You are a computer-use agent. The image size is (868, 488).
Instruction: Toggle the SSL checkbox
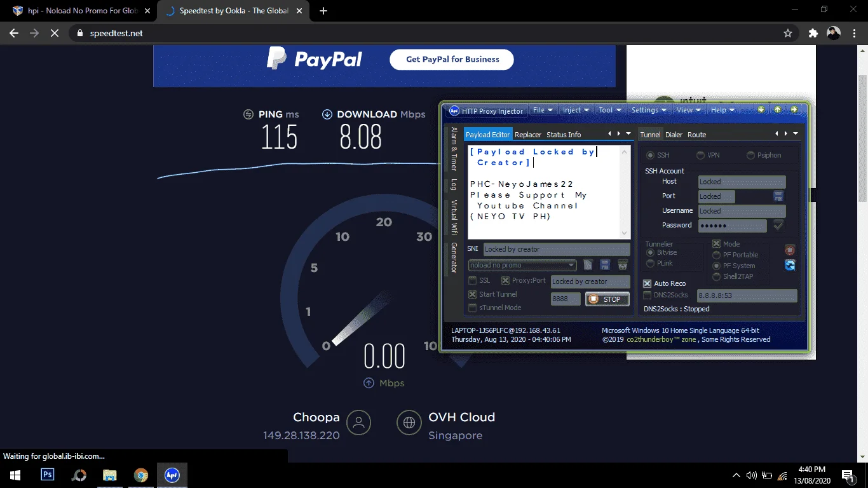tap(472, 280)
